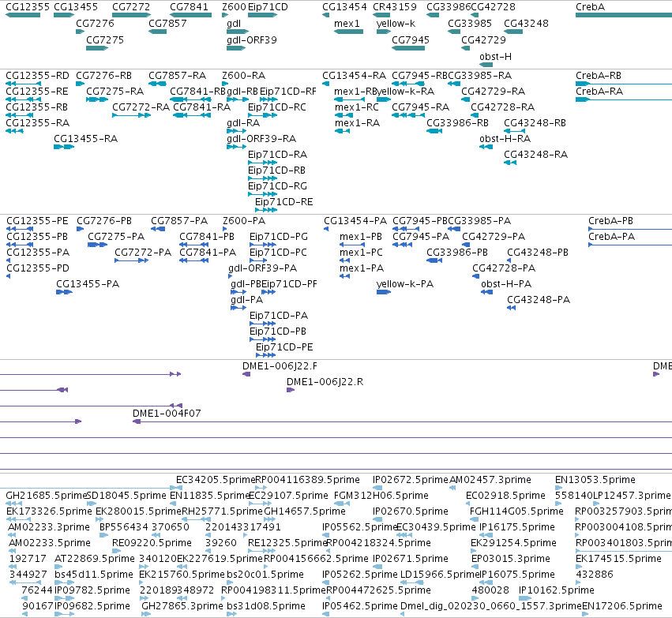This screenshot has height=618, width=672.
Task: Click the CG7841 gene label
Action: [x=189, y=7]
